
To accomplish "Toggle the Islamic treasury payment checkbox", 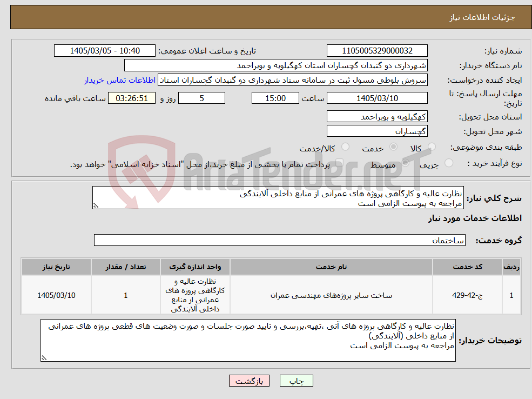I will [x=339, y=163].
